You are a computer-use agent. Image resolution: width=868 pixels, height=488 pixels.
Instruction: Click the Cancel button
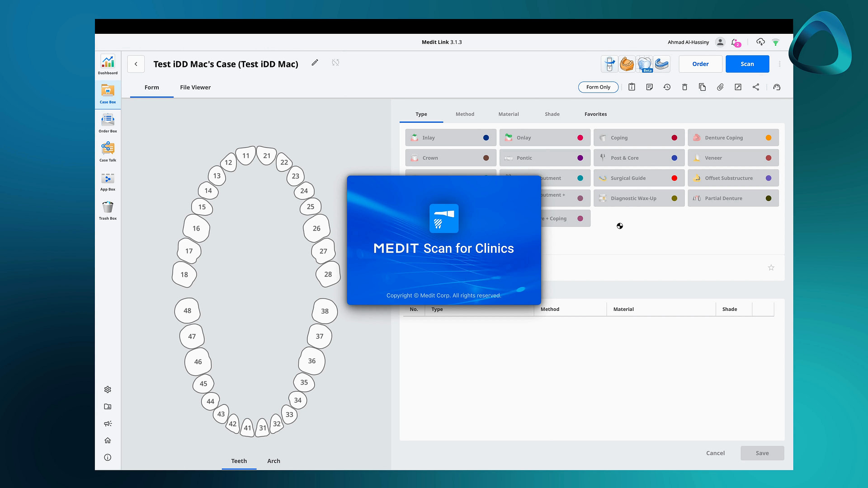coord(715,453)
